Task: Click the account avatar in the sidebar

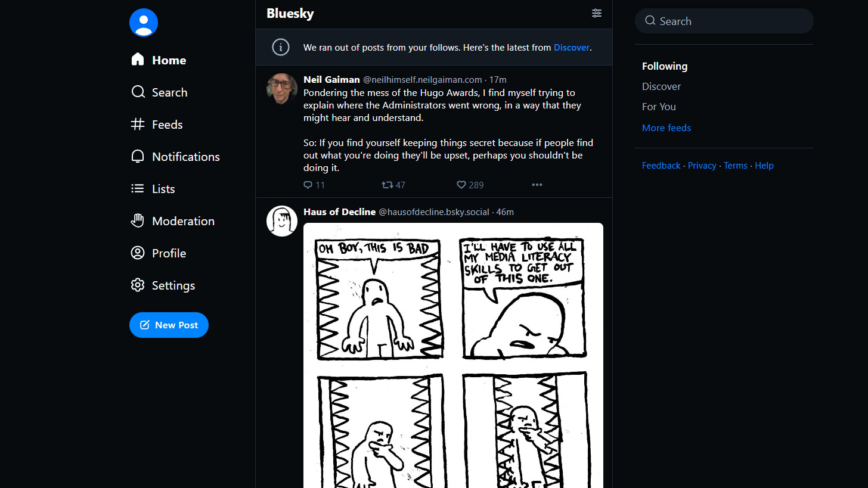Action: pos(144,23)
